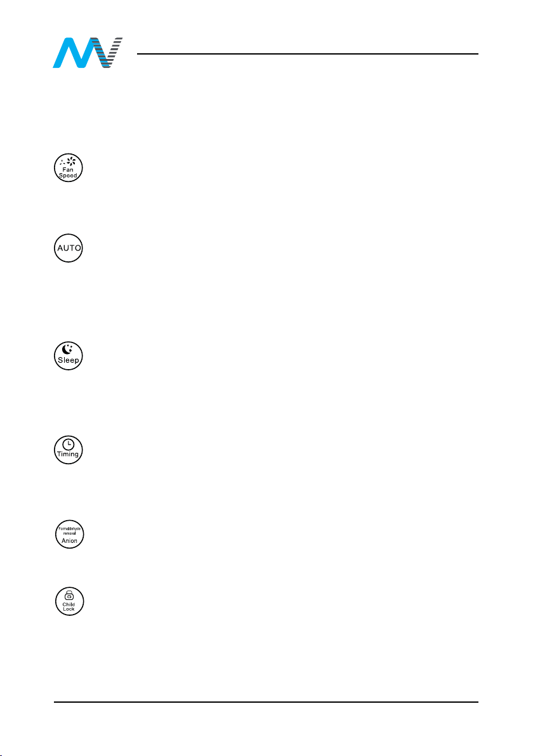The image size is (533, 756).
Task: Click the striped V part of logo
Action: click(x=109, y=53)
